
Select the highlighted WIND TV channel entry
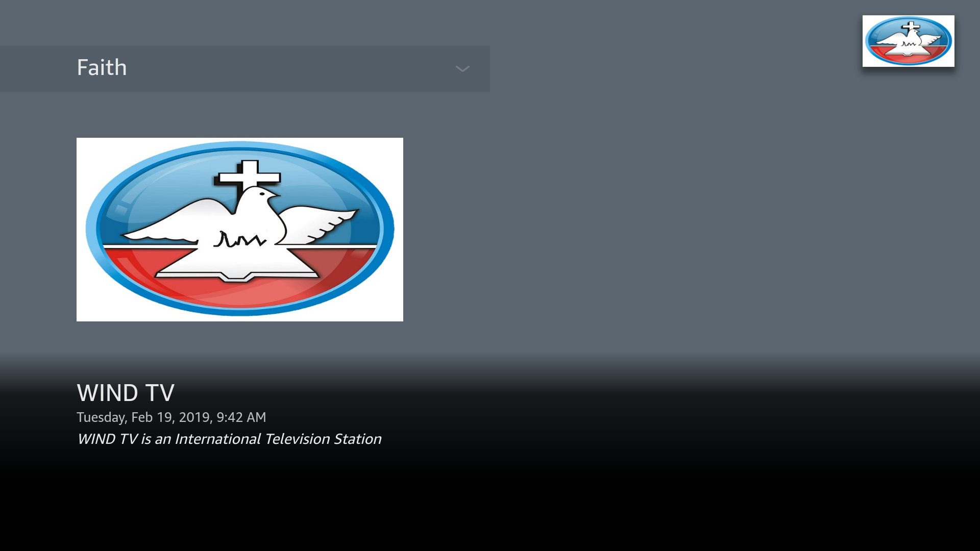point(239,230)
